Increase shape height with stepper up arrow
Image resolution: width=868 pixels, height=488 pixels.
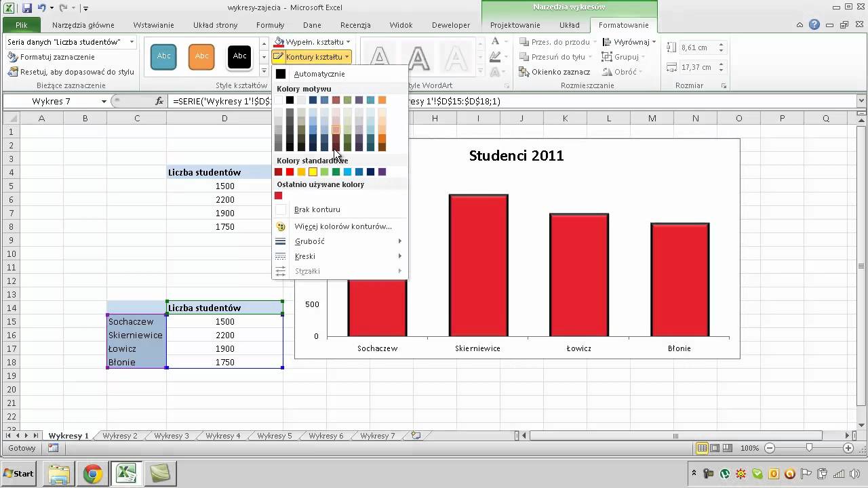[721, 45]
